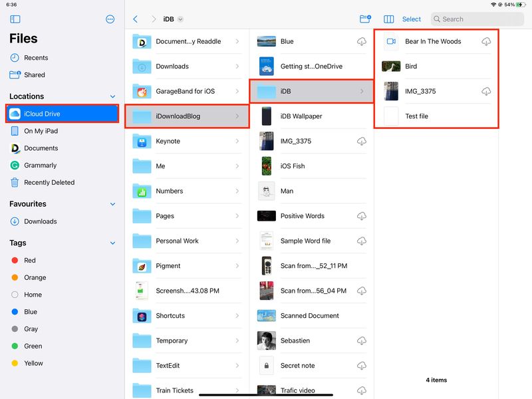The height and width of the screenshot is (399, 532).
Task: Open the TextEdit folder
Action: point(187,365)
